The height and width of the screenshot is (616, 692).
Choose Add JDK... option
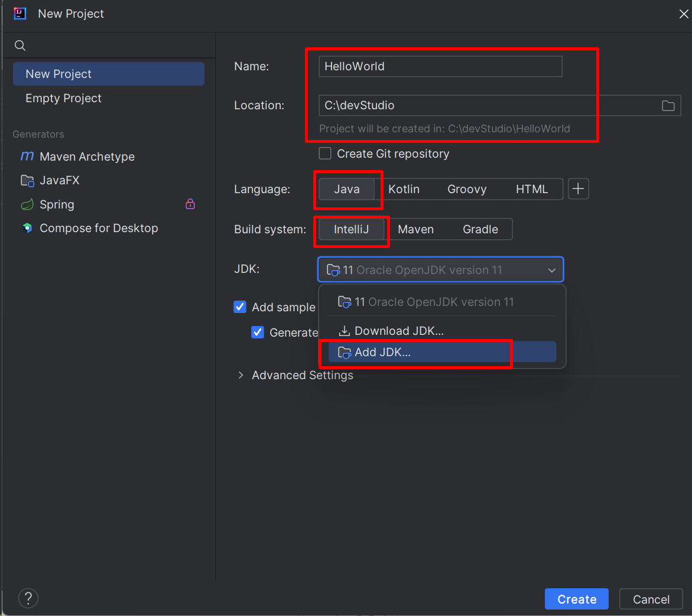[x=442, y=352]
